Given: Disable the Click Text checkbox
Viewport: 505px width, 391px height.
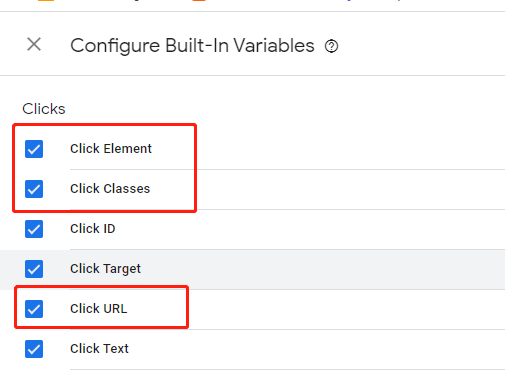Looking at the screenshot, I should (x=34, y=349).
